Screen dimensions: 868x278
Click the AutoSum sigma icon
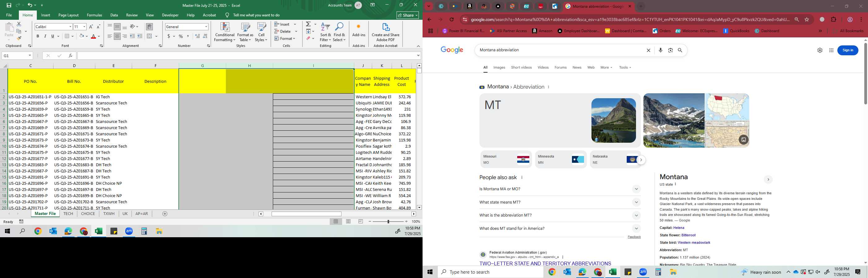click(308, 24)
